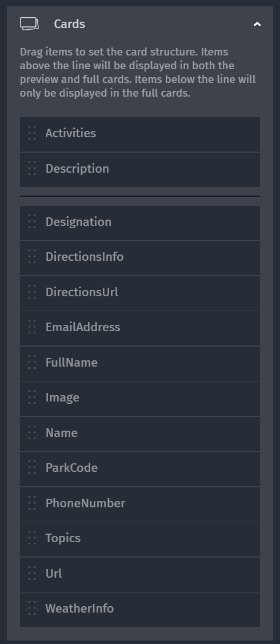Click the drag handle next to Image
The width and height of the screenshot is (280, 644).
pos(32,397)
